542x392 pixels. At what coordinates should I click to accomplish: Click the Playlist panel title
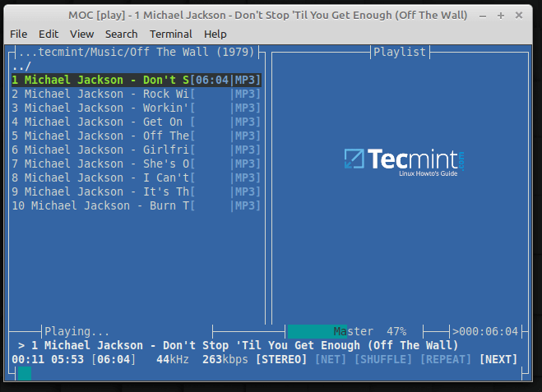[400, 52]
